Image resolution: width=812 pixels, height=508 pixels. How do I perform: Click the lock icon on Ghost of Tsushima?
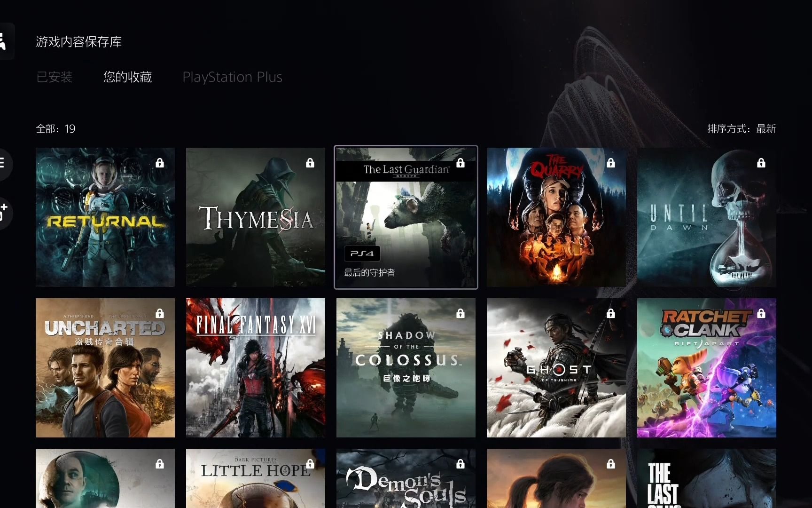coord(611,313)
